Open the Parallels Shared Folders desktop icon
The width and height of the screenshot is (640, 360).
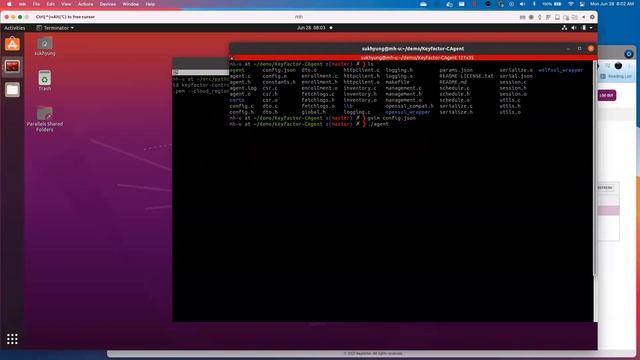pyautogui.click(x=44, y=119)
